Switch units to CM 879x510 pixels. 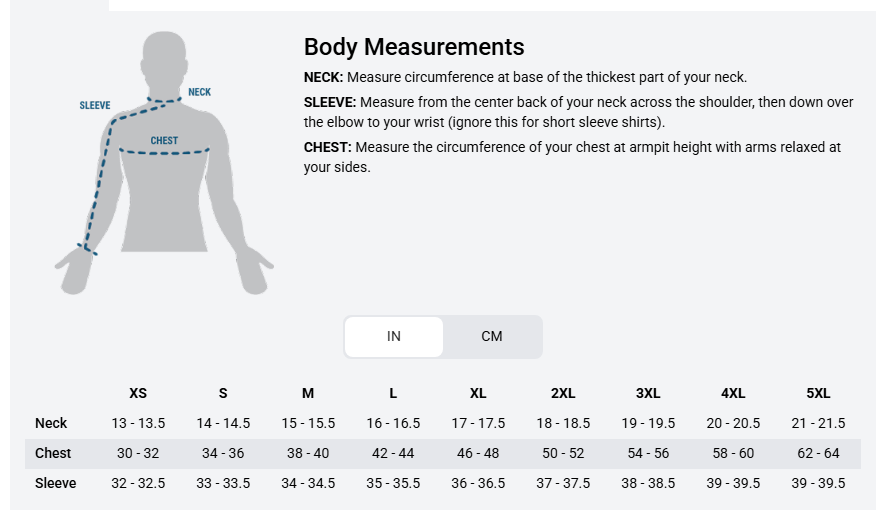[492, 336]
